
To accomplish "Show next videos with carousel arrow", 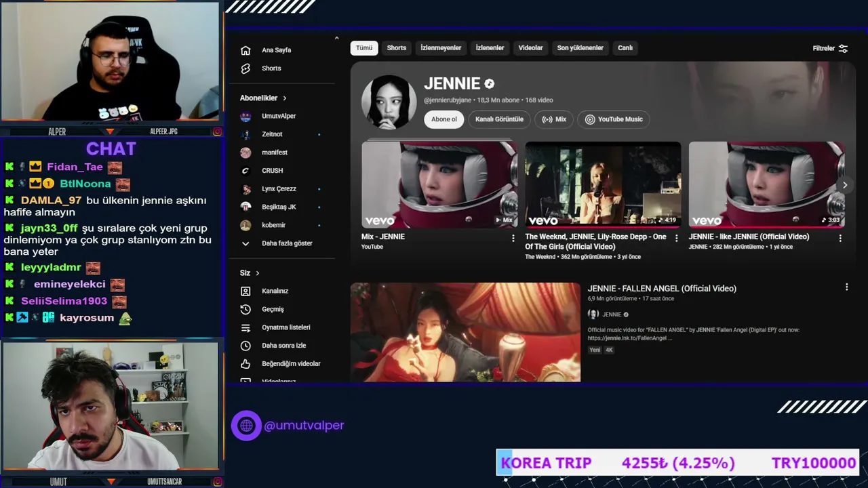I will click(x=845, y=185).
